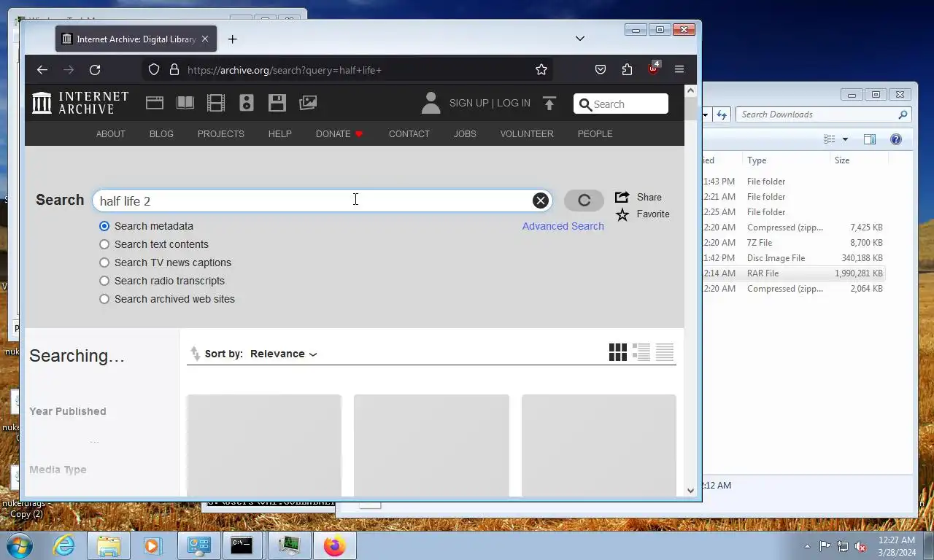Screen dimensions: 934x560
Task: Save to Pocket icon
Action: [601, 70]
